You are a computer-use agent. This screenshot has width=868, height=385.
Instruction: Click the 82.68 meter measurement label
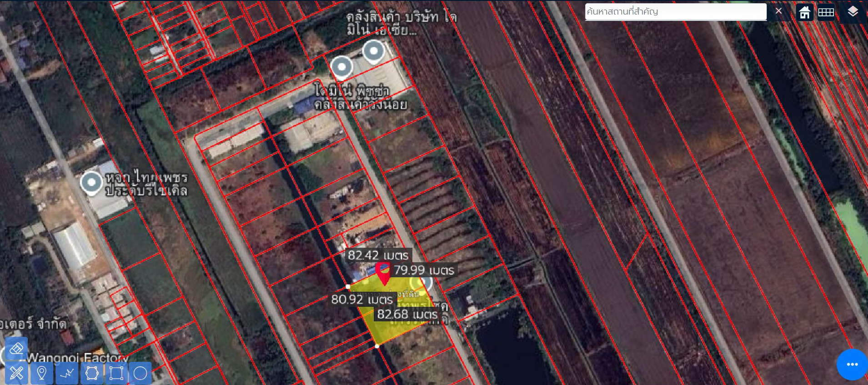click(407, 314)
